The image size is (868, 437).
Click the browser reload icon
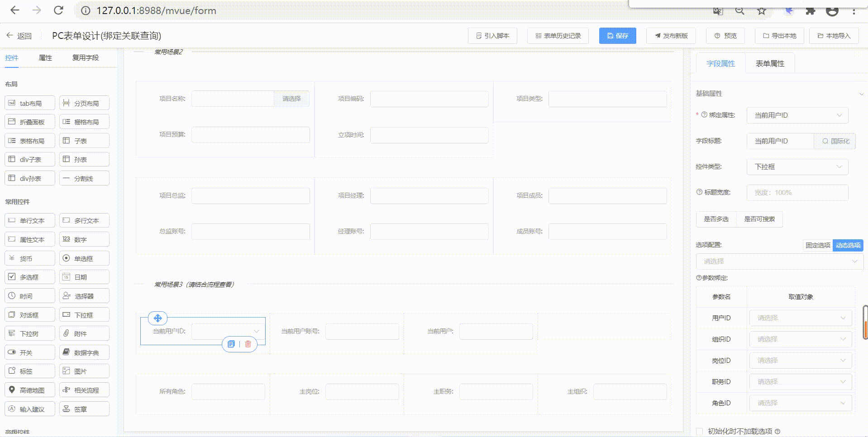(x=58, y=10)
